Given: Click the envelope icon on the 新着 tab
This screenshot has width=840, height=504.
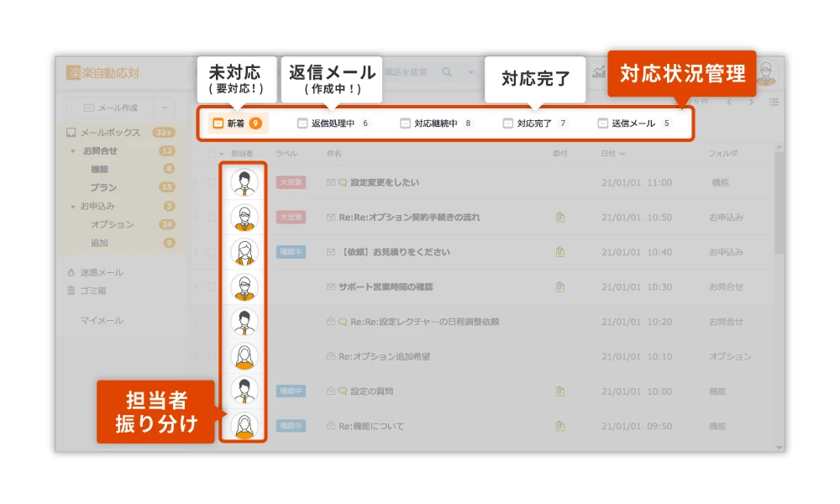Looking at the screenshot, I should 217,123.
